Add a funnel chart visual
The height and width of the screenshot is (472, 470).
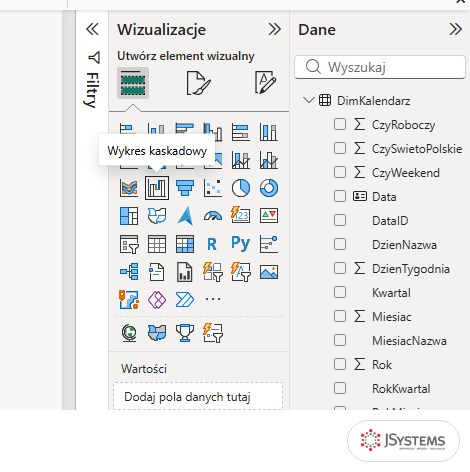pos(185,188)
